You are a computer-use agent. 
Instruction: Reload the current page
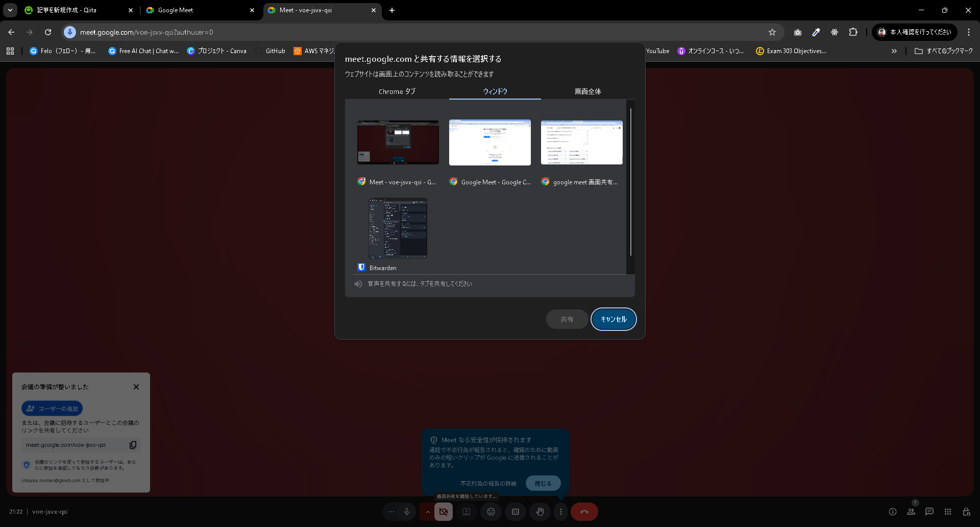48,32
